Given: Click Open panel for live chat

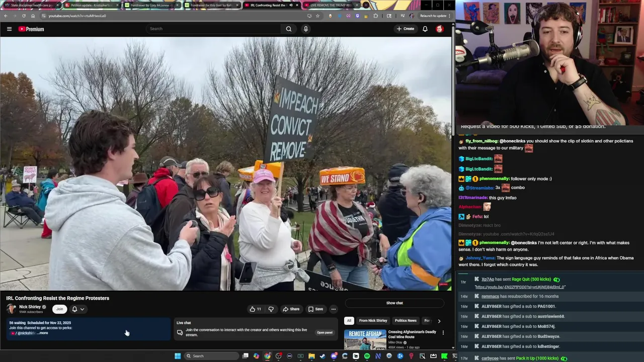Looking at the screenshot, I should tap(325, 332).
